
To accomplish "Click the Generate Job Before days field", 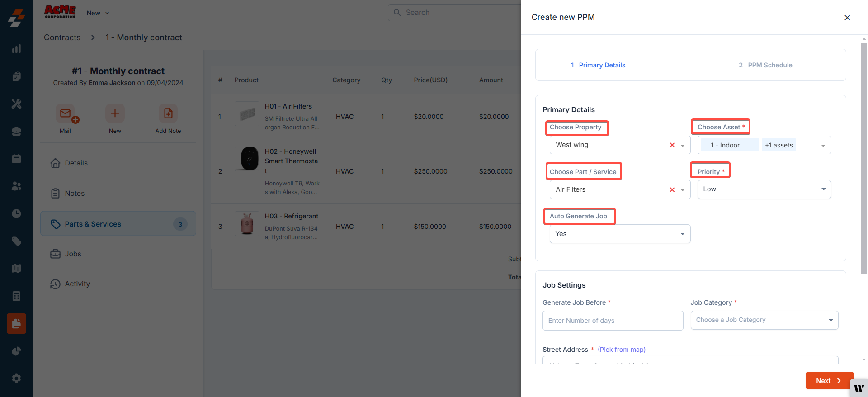I will tap(613, 321).
